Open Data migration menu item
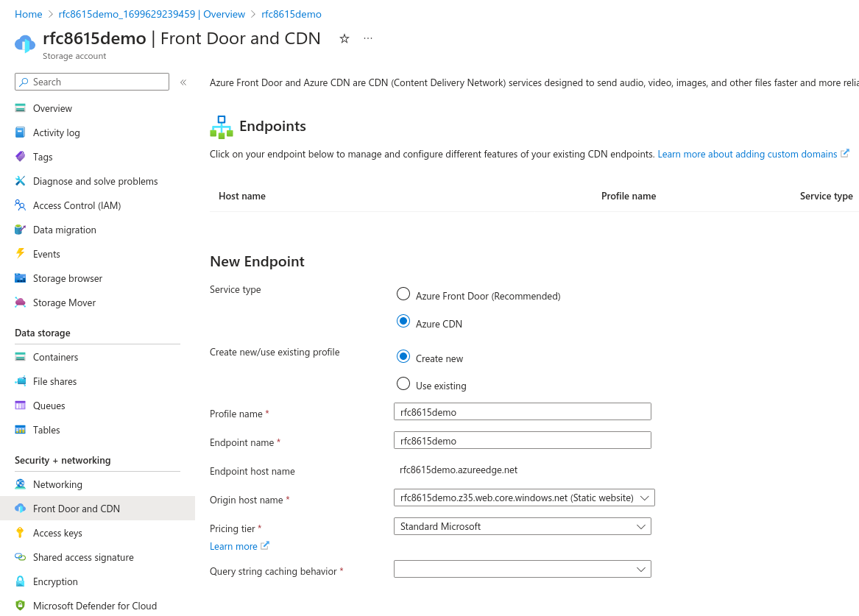 tap(65, 230)
